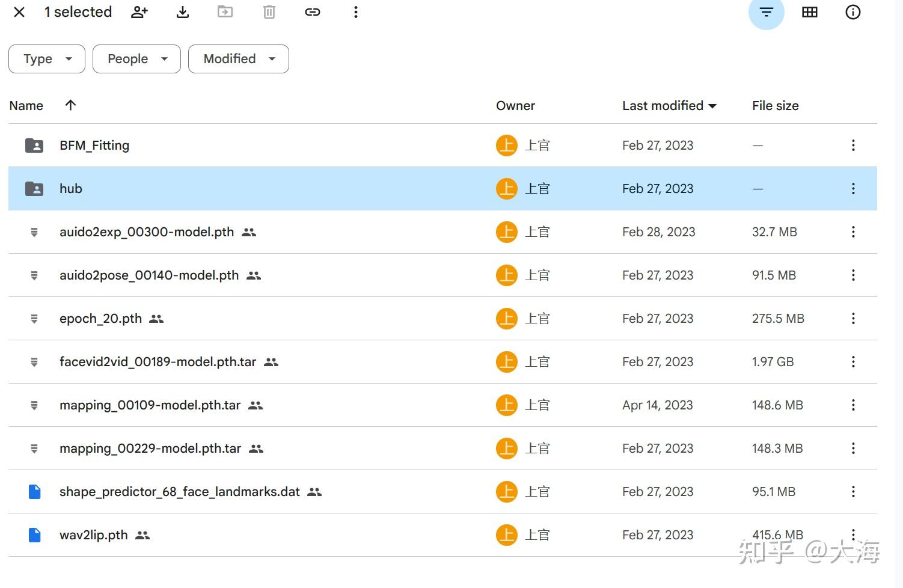Reverse sort direction with the arrow beside Name
Image resolution: width=903 pixels, height=588 pixels.
point(70,105)
